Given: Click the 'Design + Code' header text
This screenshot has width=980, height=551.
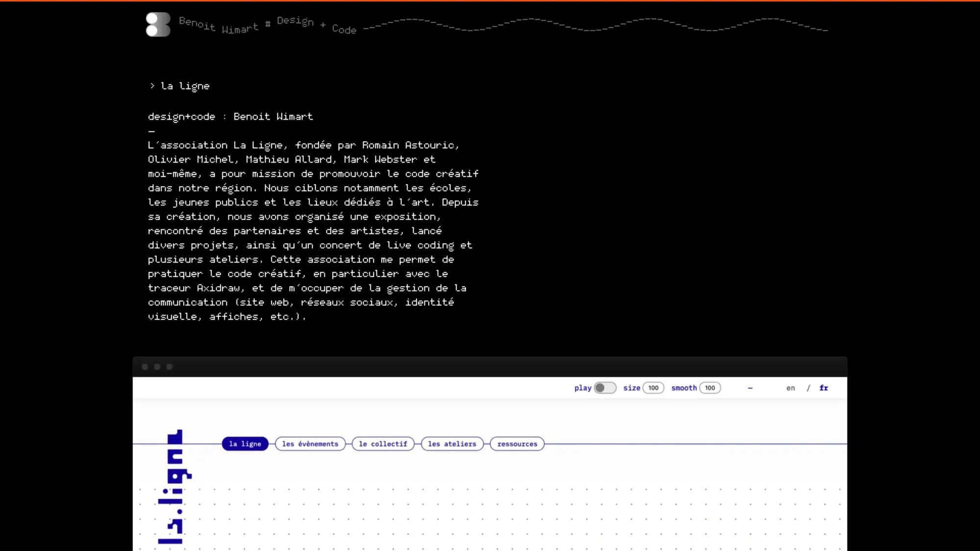Looking at the screenshot, I should click(317, 25).
